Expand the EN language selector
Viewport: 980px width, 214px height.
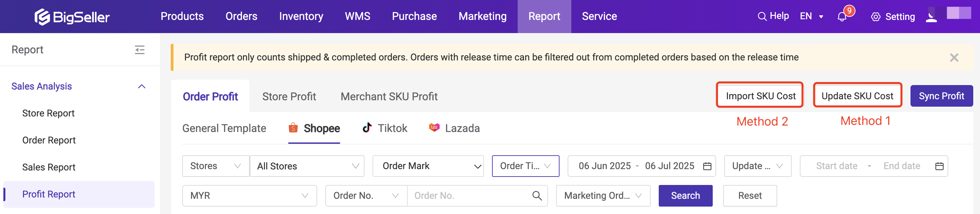pyautogui.click(x=811, y=17)
